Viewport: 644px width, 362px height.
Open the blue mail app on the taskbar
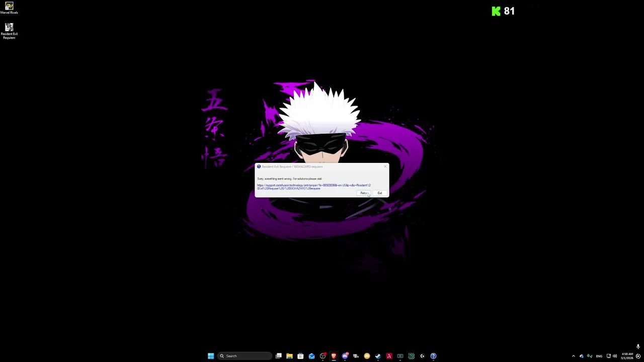pos(311,356)
